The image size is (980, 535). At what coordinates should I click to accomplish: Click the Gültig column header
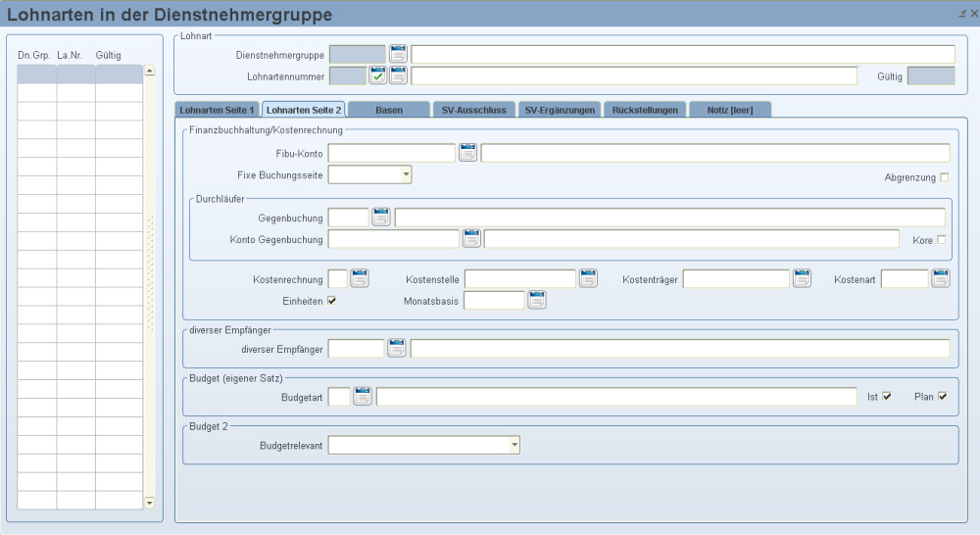click(x=109, y=55)
